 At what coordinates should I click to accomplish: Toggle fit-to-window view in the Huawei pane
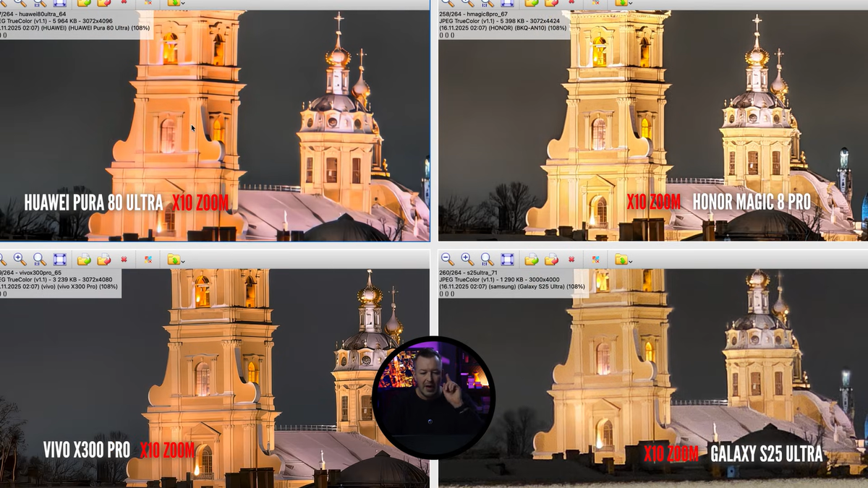pos(59,5)
